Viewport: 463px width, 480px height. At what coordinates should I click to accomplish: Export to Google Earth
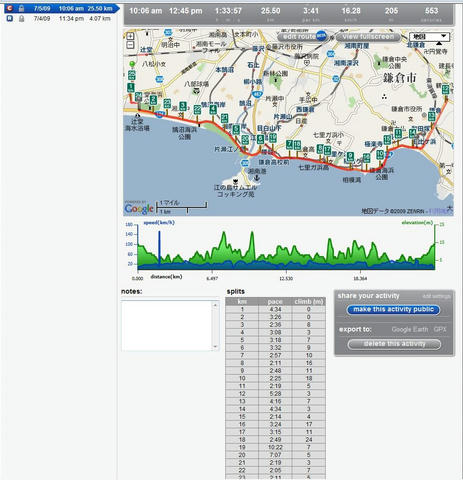coord(410,329)
